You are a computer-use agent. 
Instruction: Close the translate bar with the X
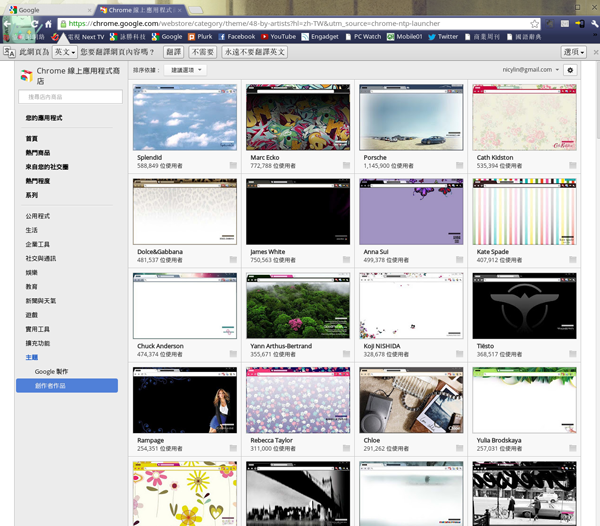(596, 52)
